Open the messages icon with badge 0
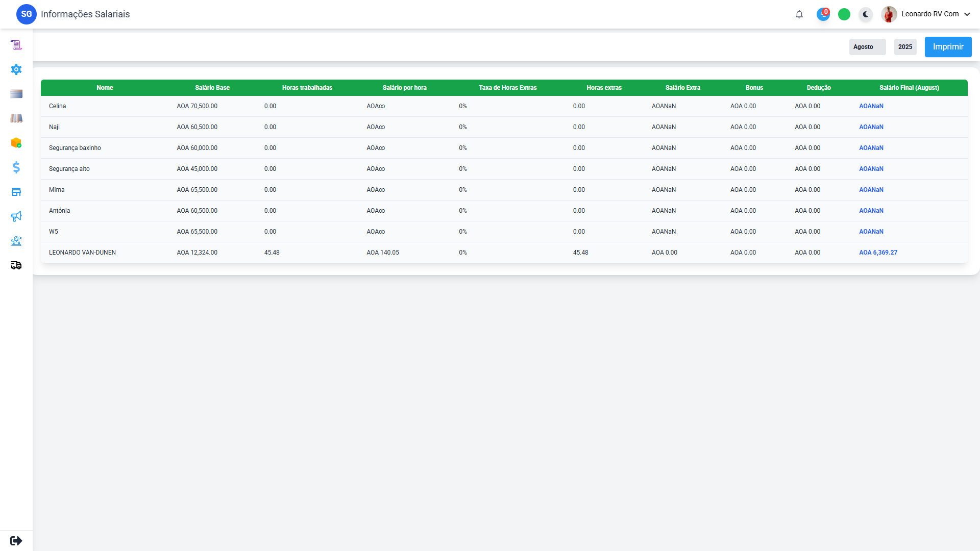The image size is (980, 551). [823, 14]
